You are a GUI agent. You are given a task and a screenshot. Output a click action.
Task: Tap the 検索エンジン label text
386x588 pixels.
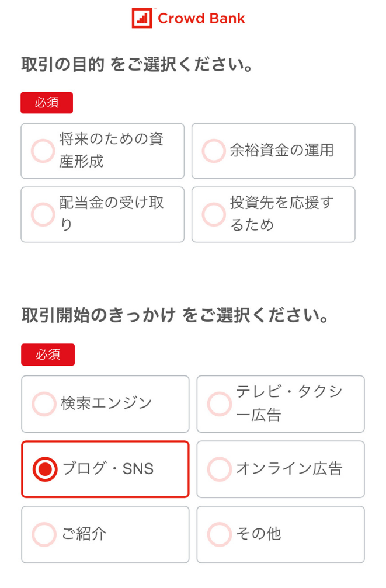tap(106, 403)
